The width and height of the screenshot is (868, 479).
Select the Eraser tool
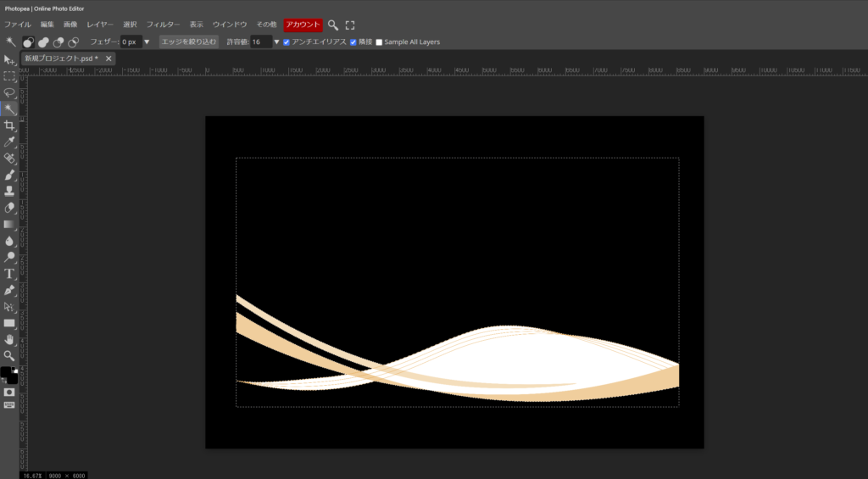pos(9,208)
